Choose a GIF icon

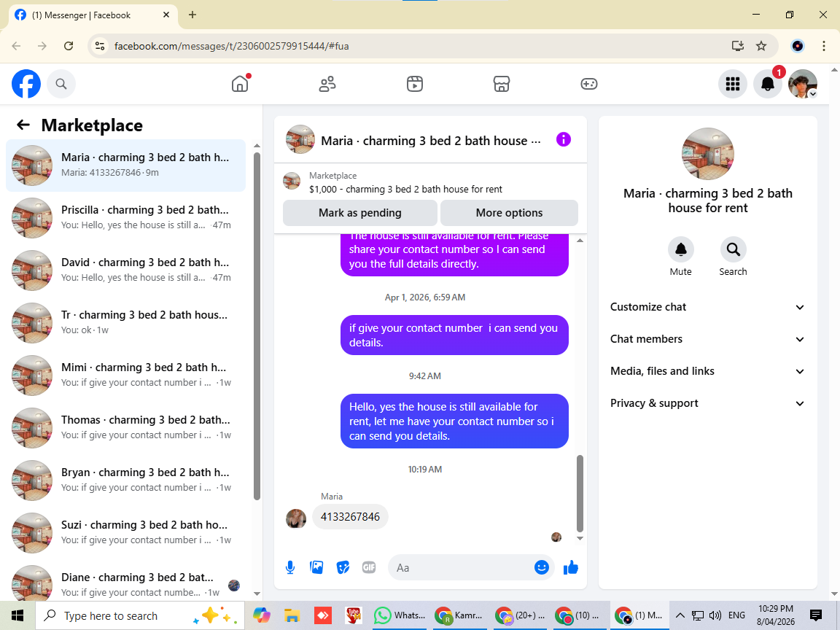pos(369,567)
